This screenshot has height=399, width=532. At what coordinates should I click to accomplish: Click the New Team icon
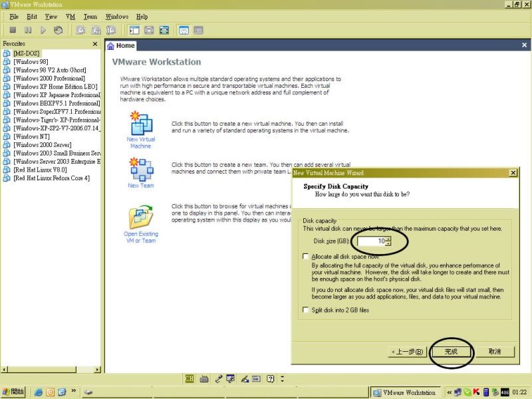[140, 170]
